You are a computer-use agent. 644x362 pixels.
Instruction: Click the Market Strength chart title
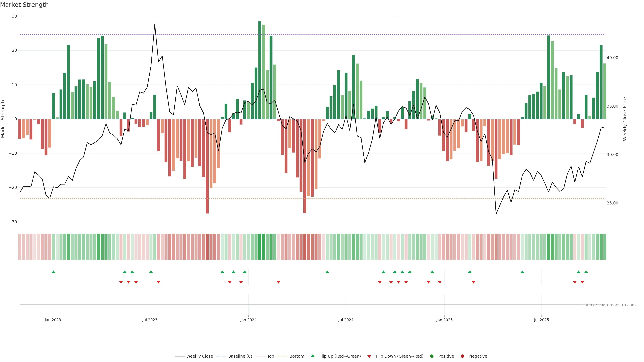point(24,5)
